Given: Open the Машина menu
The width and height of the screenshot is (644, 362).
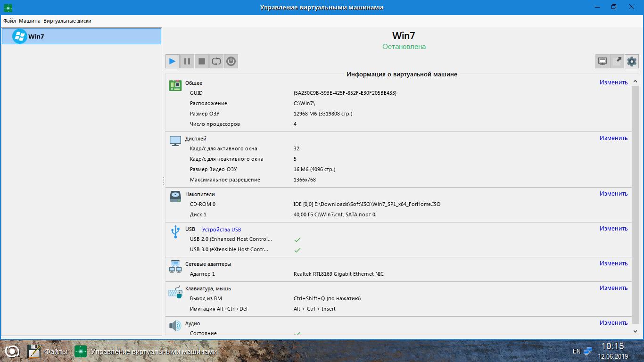Looking at the screenshot, I should pos(30,21).
